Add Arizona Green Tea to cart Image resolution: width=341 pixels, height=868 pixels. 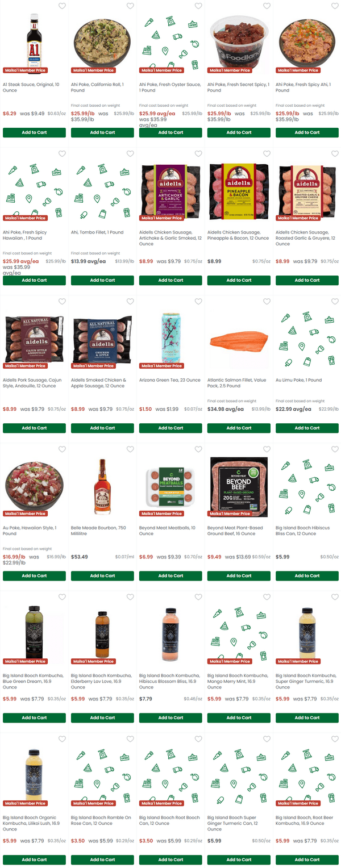[170, 428]
